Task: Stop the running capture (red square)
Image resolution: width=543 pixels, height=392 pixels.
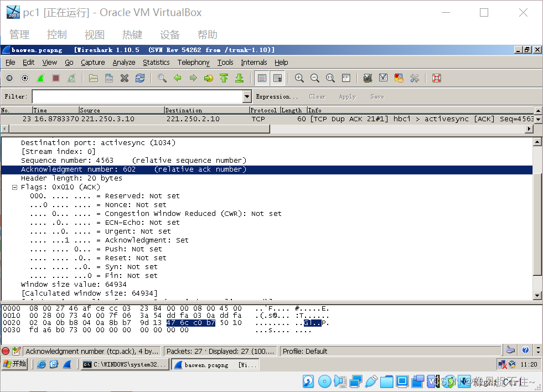Action: pyautogui.click(x=56, y=78)
